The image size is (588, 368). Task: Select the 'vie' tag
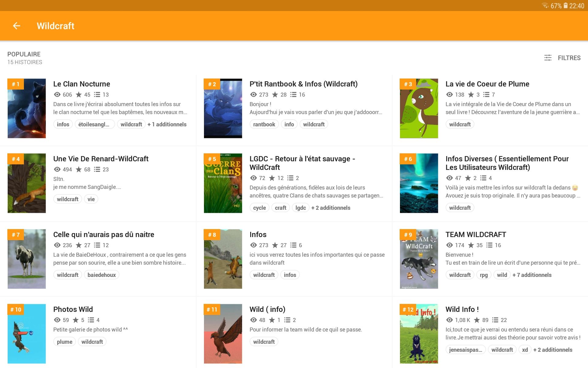pyautogui.click(x=91, y=199)
